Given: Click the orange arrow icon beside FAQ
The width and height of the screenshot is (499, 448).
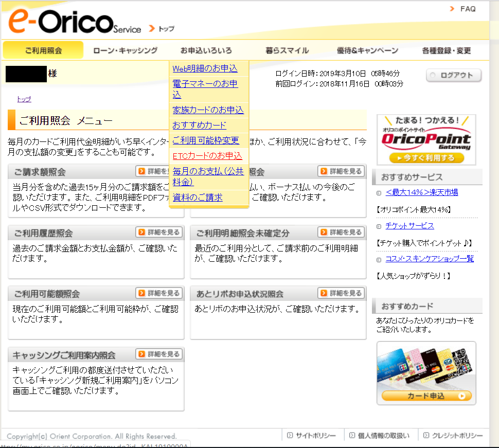Looking at the screenshot, I should point(452,9).
